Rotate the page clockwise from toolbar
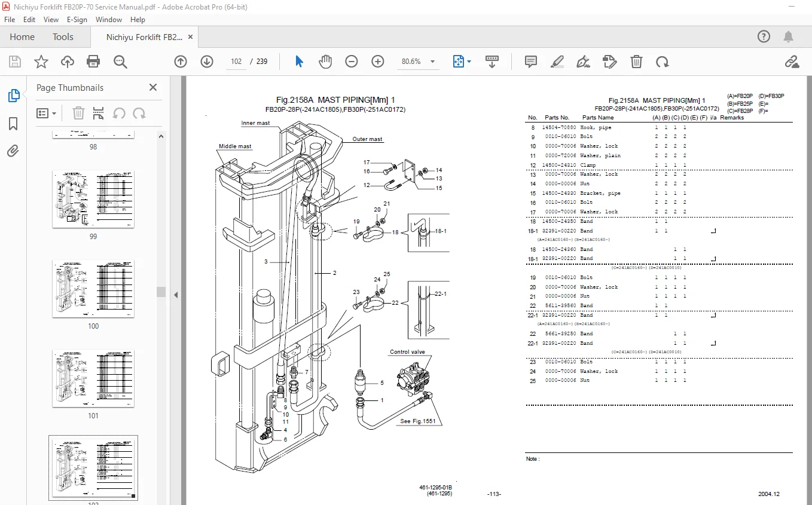The height and width of the screenshot is (505, 812). coord(662,62)
